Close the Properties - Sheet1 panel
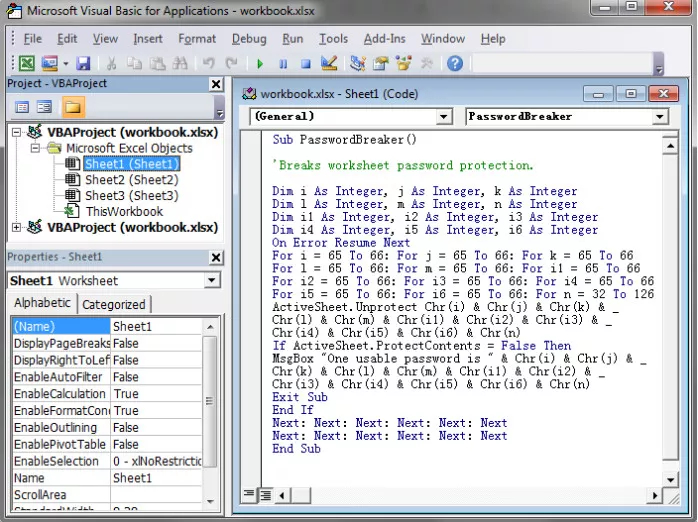This screenshot has height=522, width=698. [x=216, y=257]
